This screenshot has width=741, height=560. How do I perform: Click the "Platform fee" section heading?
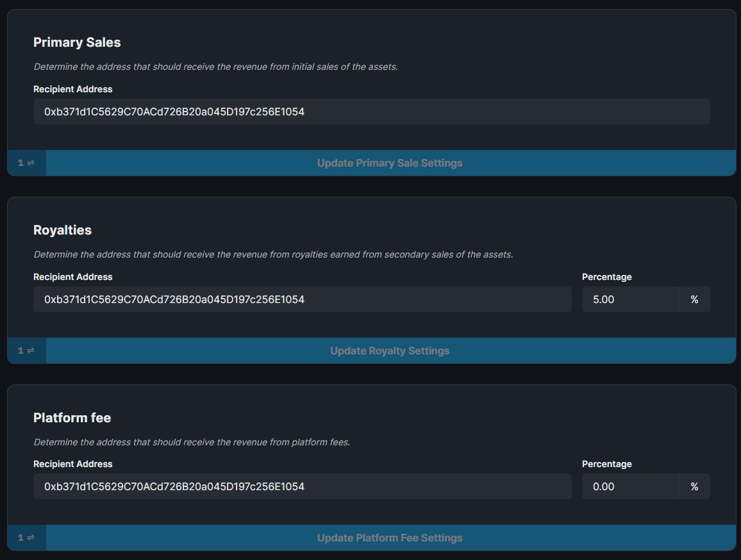click(72, 418)
